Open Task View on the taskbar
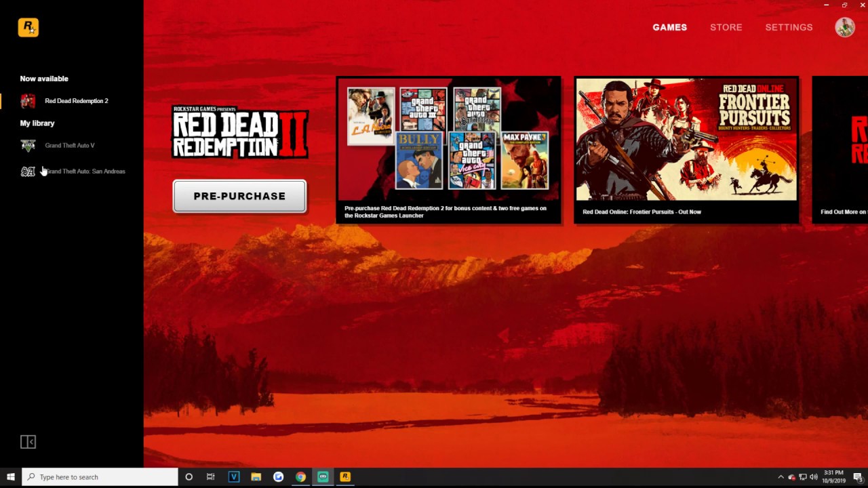 [x=211, y=477]
